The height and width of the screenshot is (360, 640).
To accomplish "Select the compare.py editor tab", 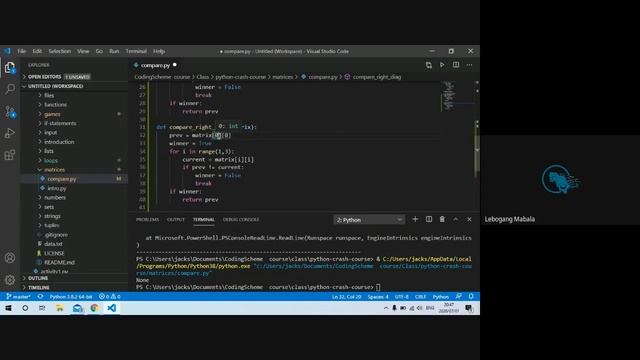I will (x=156, y=65).
